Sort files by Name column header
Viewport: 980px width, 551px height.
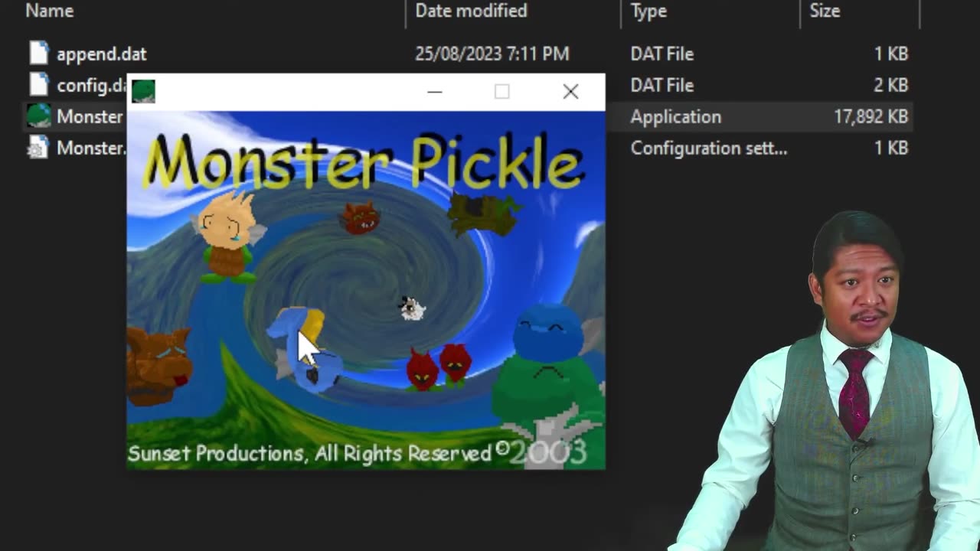pyautogui.click(x=49, y=11)
